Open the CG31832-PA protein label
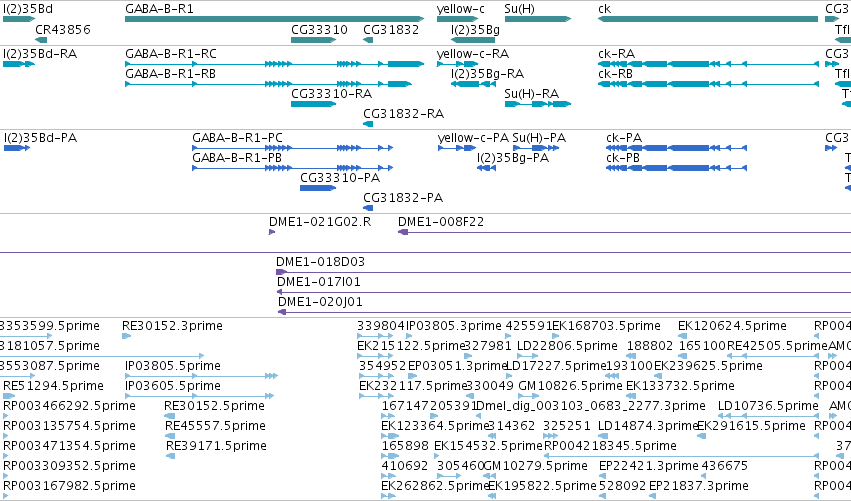 point(403,198)
